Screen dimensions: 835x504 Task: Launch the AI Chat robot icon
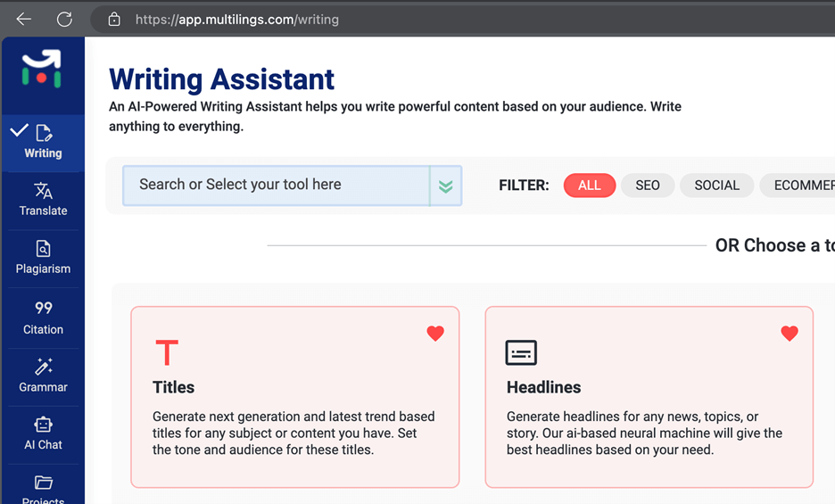43,425
